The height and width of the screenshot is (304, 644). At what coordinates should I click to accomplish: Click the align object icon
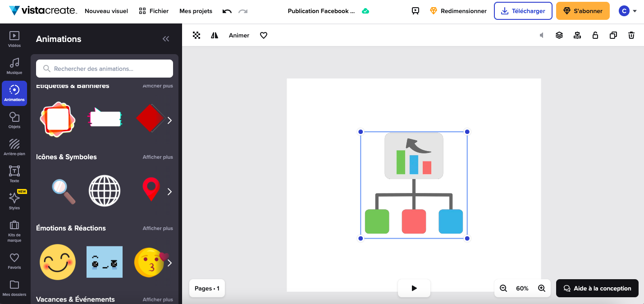577,35
